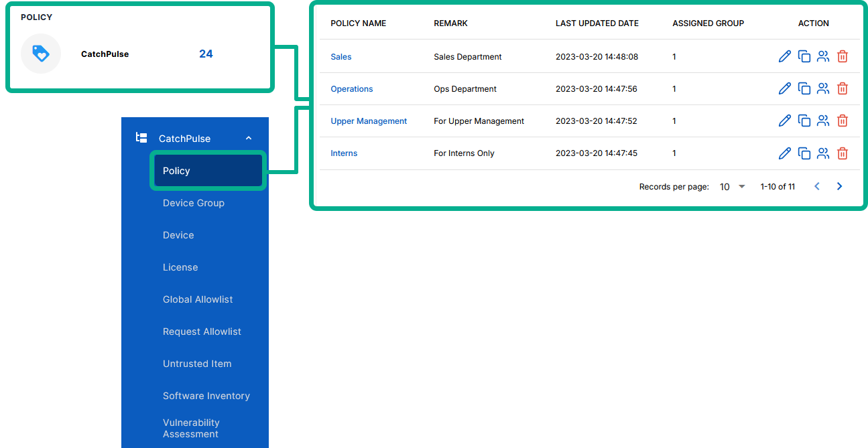Click the delete icon for Sales policy
The image size is (868, 448).
(843, 57)
